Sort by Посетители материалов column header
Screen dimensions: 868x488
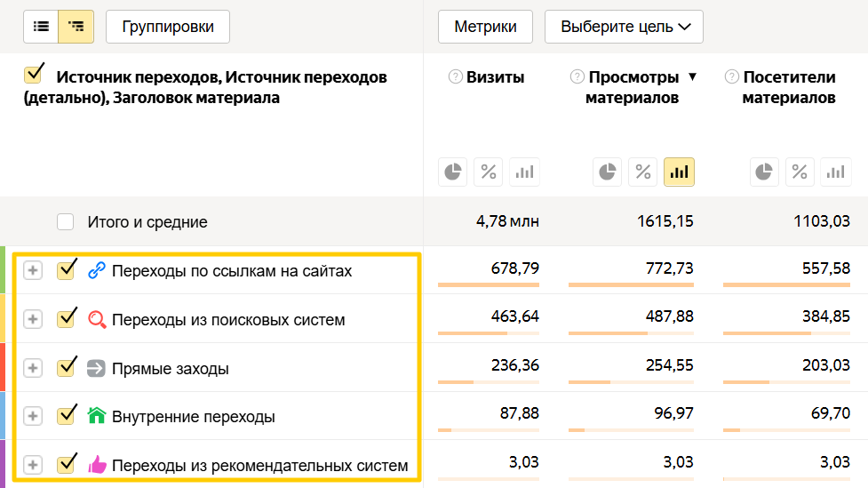coord(789,87)
